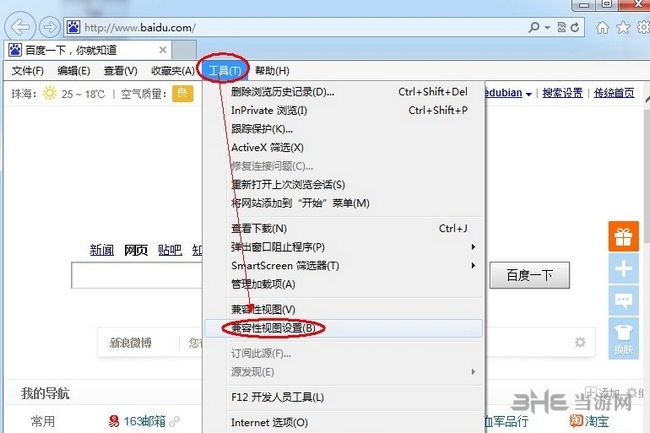Click the orange 淘宝 logo icon

coord(576,421)
